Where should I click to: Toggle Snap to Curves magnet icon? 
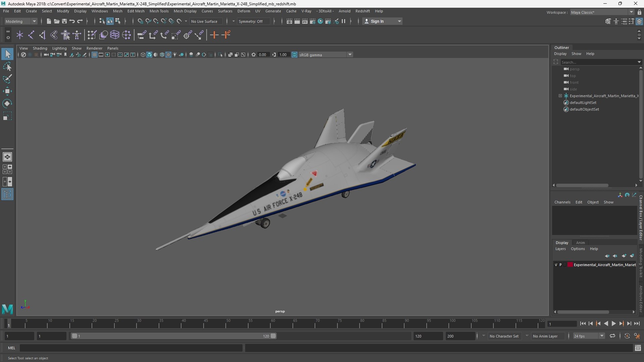tap(148, 21)
